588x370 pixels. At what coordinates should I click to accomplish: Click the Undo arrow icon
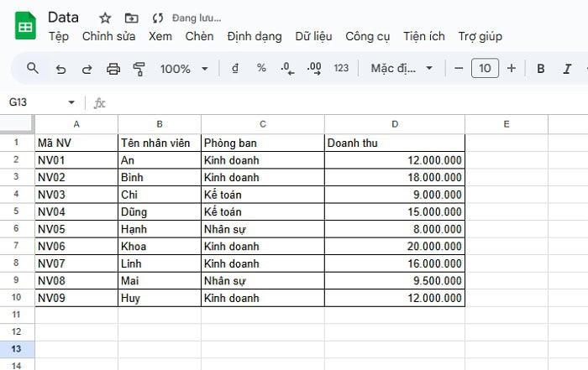60,69
